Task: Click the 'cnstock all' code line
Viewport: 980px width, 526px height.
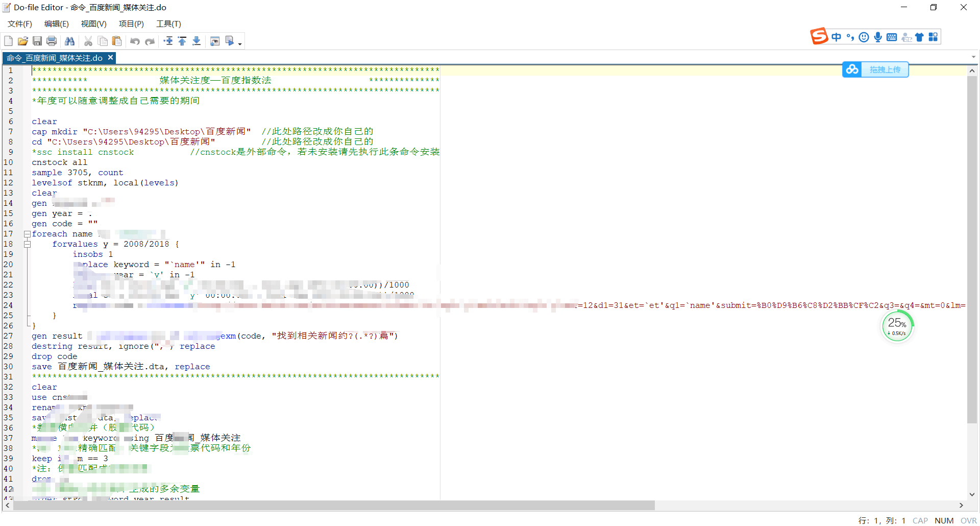Action: click(x=59, y=162)
